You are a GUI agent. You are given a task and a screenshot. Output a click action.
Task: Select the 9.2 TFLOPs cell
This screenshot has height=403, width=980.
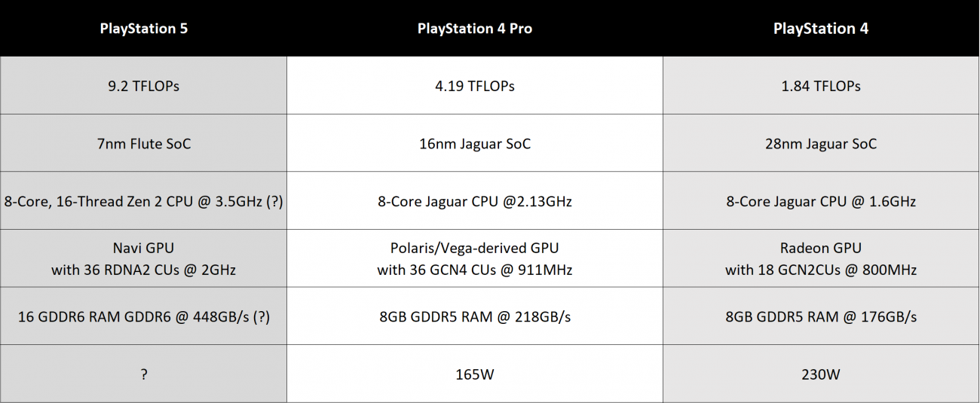(143, 86)
